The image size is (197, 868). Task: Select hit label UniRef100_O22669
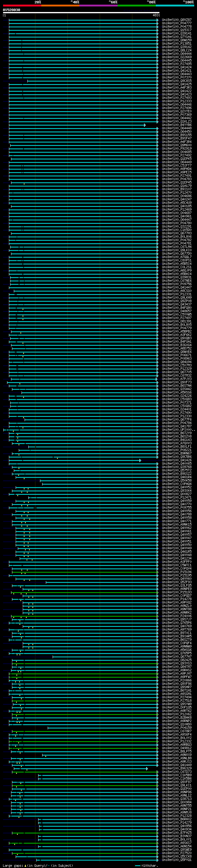pyautogui.click(x=176, y=57)
